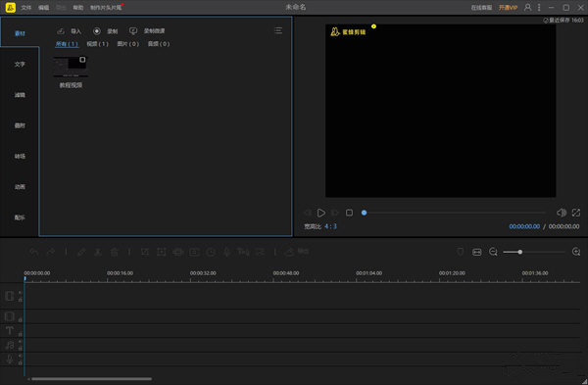Open the aspect ratio 4:3 dropdown

click(331, 226)
